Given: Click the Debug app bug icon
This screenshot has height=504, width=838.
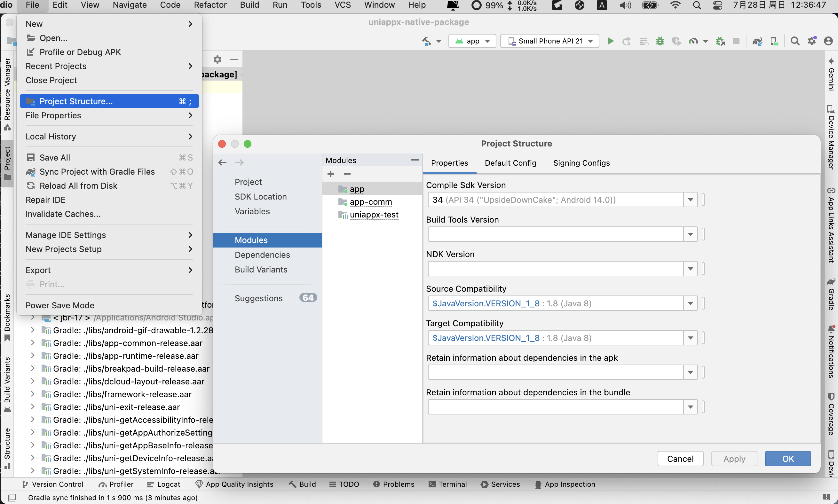Looking at the screenshot, I should [660, 41].
